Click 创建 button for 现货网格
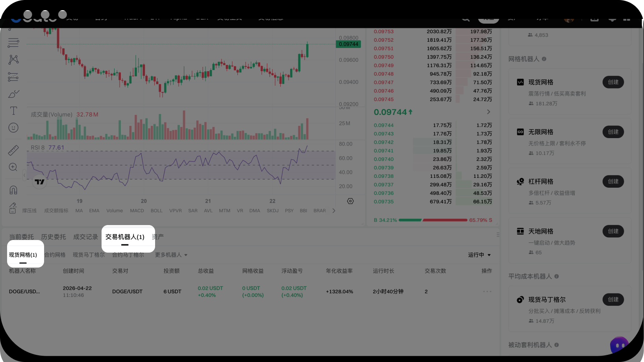The width and height of the screenshot is (644, 362). click(x=613, y=82)
